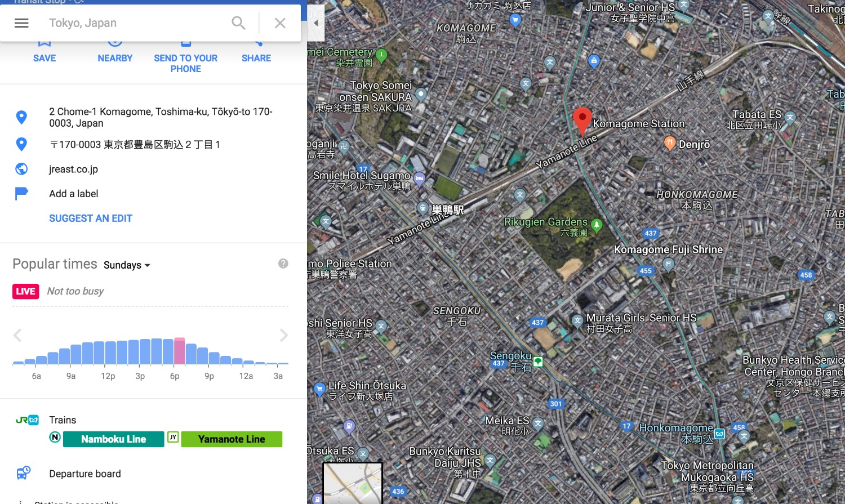845x504 pixels.
Task: Open the hamburger main menu
Action: click(x=21, y=23)
